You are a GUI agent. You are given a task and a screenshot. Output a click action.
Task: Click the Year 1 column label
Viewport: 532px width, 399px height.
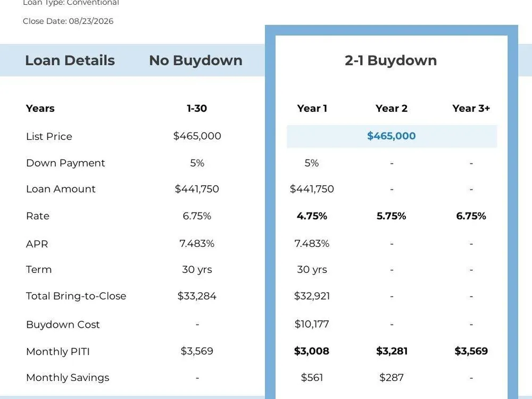pos(312,108)
